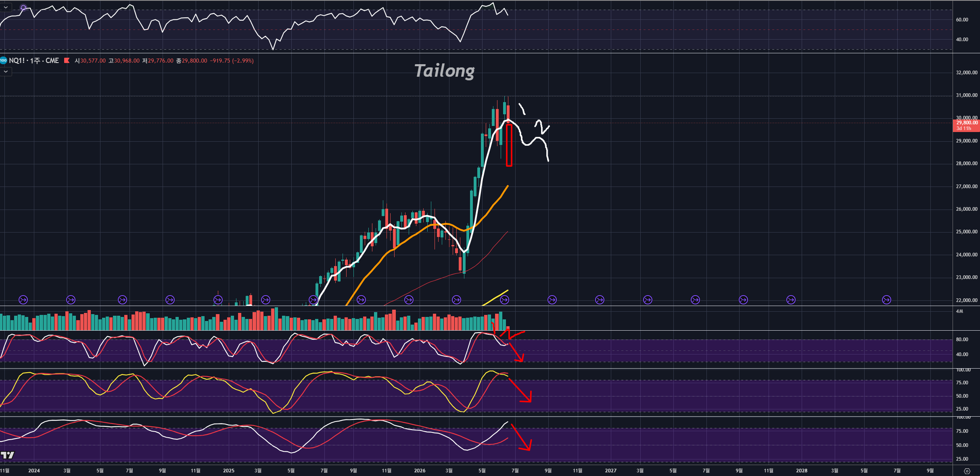
Task: Open the June 2024 contract rollover marker
Action: click(122, 300)
